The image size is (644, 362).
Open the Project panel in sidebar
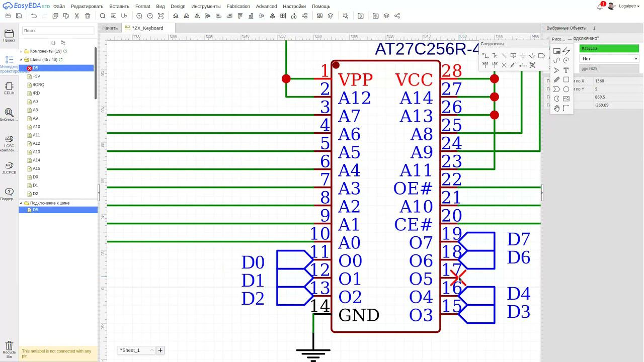pyautogui.click(x=9, y=35)
